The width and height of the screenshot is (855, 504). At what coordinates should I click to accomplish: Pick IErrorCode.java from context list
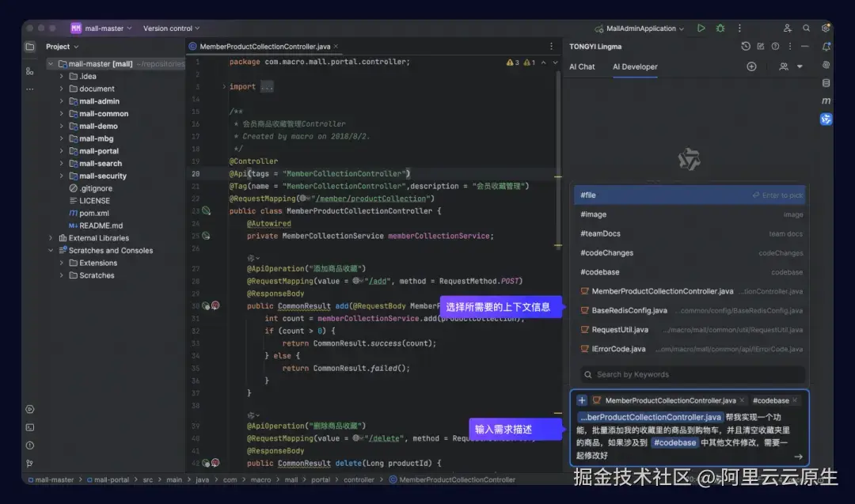pos(690,349)
